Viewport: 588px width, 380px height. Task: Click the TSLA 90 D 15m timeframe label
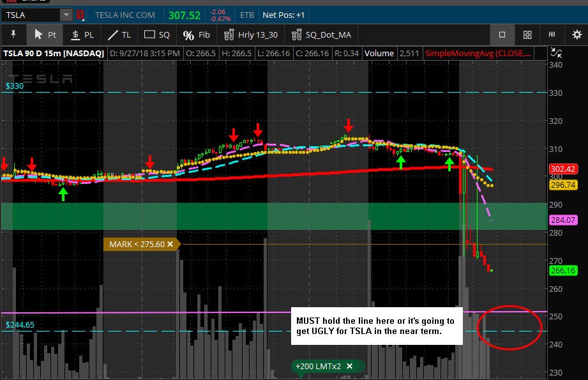tap(54, 53)
